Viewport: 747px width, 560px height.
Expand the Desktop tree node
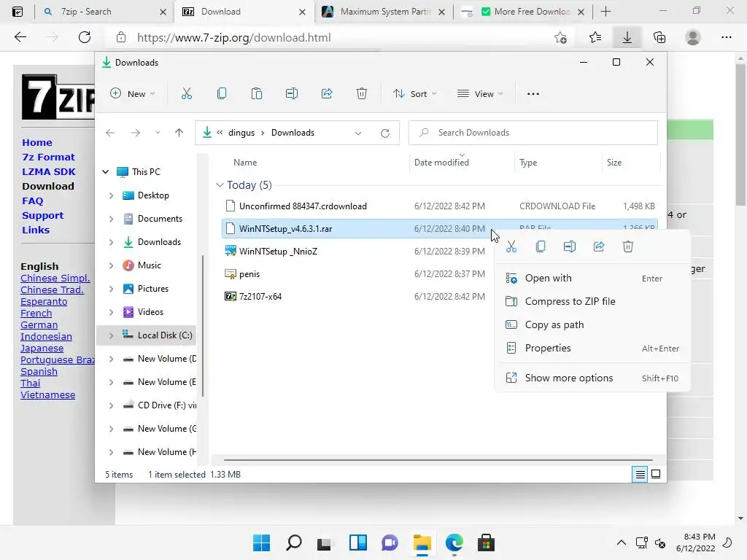point(111,195)
